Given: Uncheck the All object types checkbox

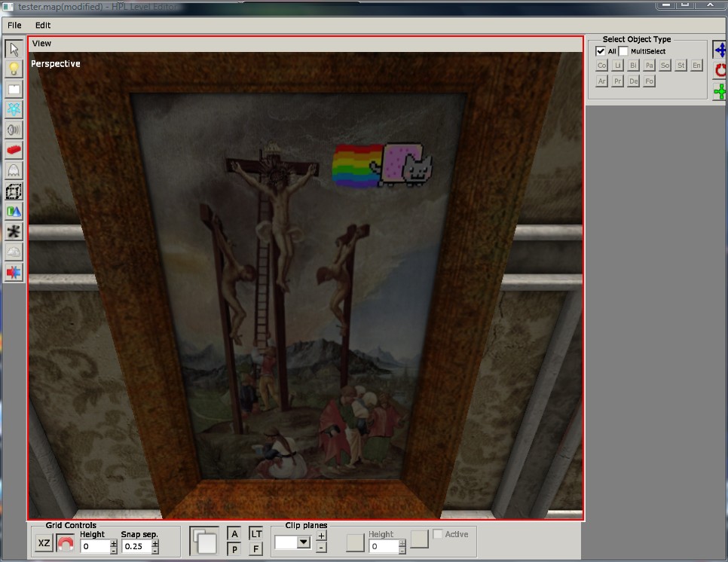Looking at the screenshot, I should (601, 51).
